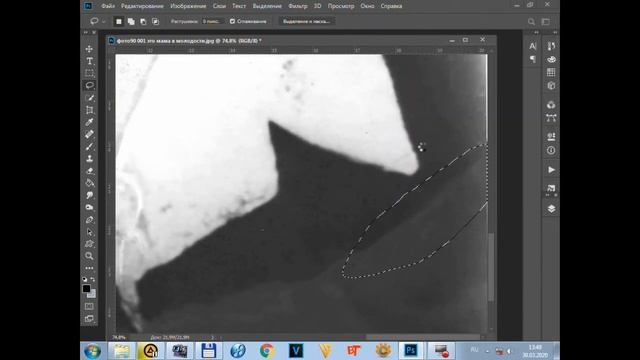Screen dimensions: 640x360
Task: Expand the document status info arrow
Action: 212,338
